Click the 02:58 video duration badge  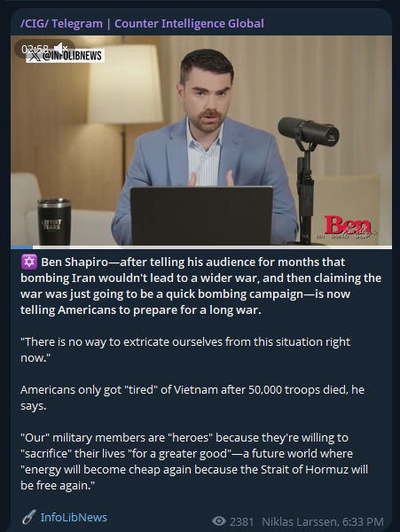point(35,49)
